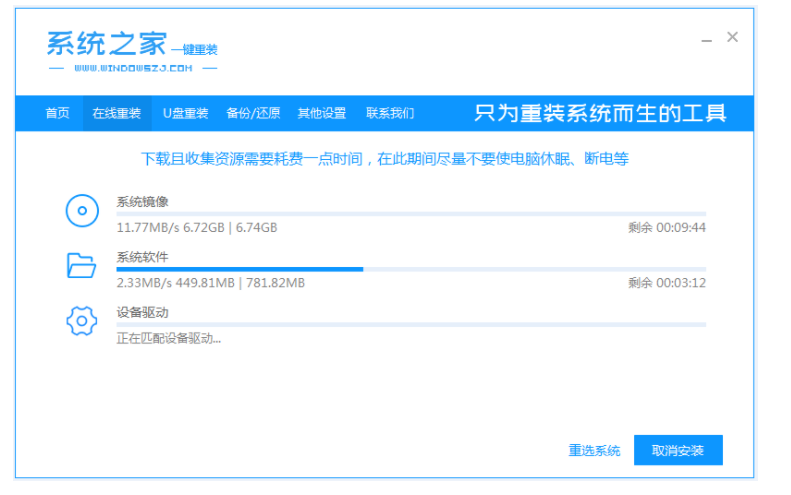791x495 pixels.
Task: Switch to the 备份/还原 tab
Action: (253, 113)
